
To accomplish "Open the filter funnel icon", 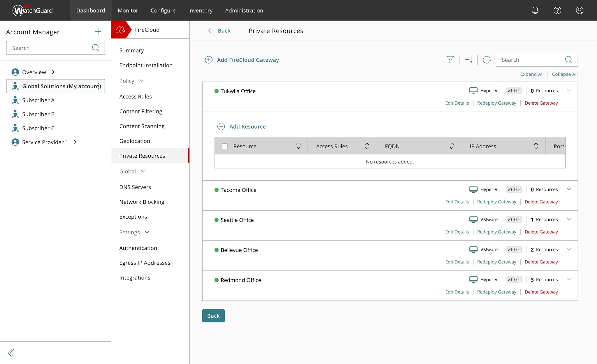I will pos(450,60).
